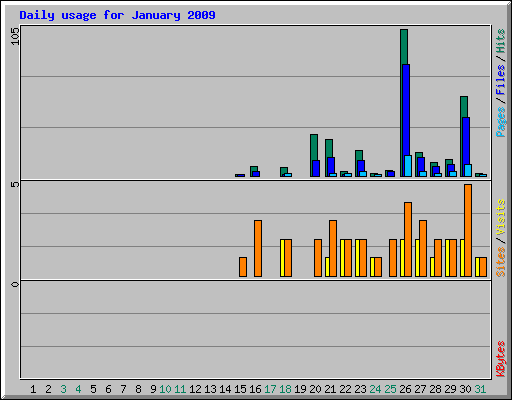This screenshot has height=400, width=512.
Task: Click the orange Sites bar for day 27
Action: pos(423,248)
